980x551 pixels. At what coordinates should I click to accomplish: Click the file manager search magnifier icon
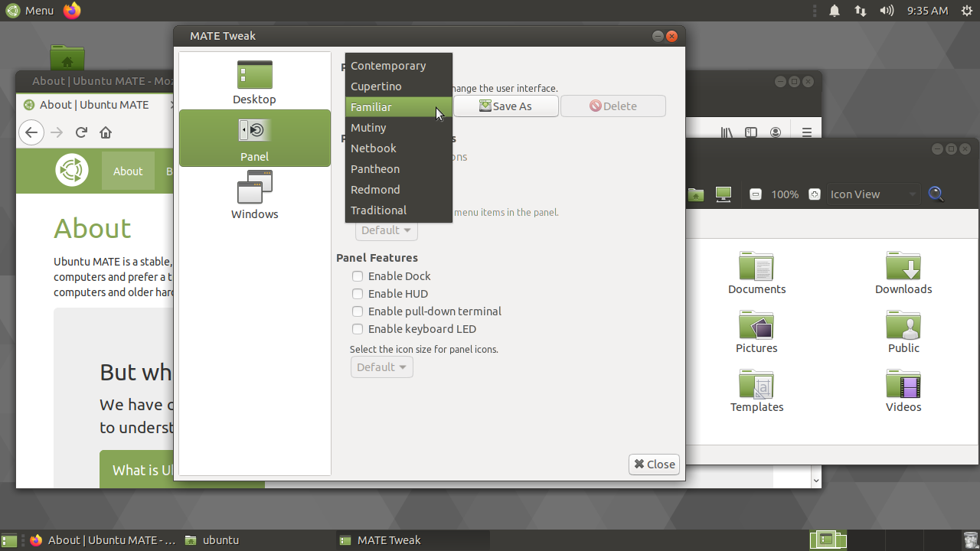936,194
